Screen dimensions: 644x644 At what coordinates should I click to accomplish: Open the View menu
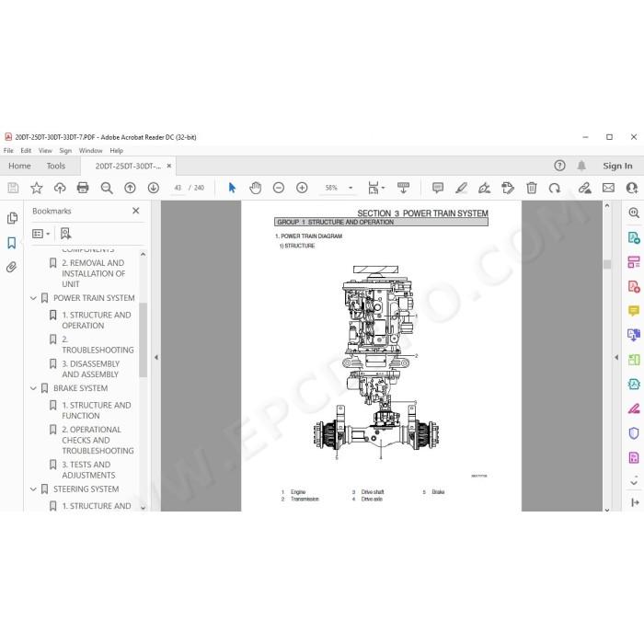45,151
